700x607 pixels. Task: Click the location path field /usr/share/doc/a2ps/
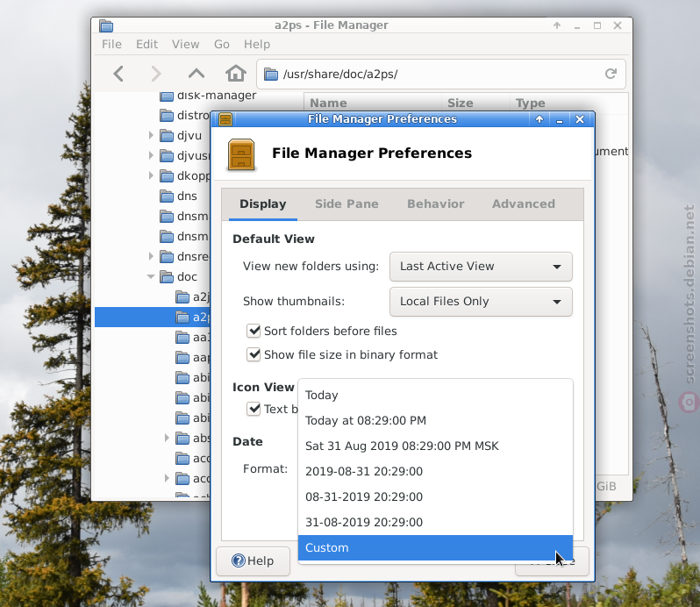click(x=439, y=74)
